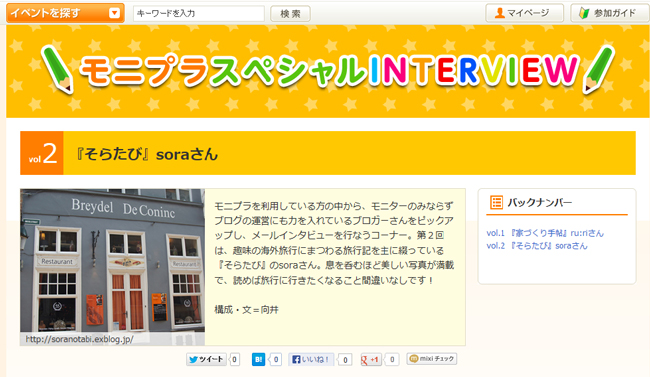Viewport: 650px width, 377px height.
Task: Open マイページ with the person icon
Action: point(524,13)
